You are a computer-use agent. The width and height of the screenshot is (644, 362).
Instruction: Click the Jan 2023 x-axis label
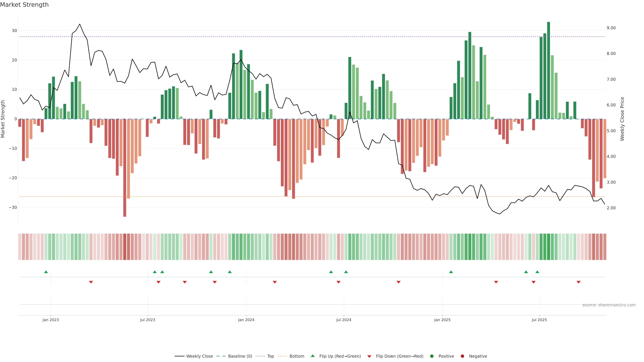[x=51, y=320]
